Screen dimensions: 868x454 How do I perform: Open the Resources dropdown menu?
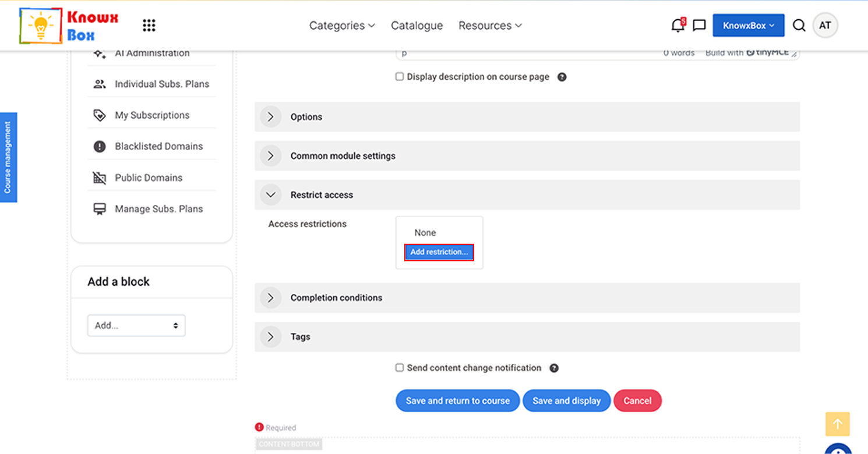pyautogui.click(x=490, y=26)
